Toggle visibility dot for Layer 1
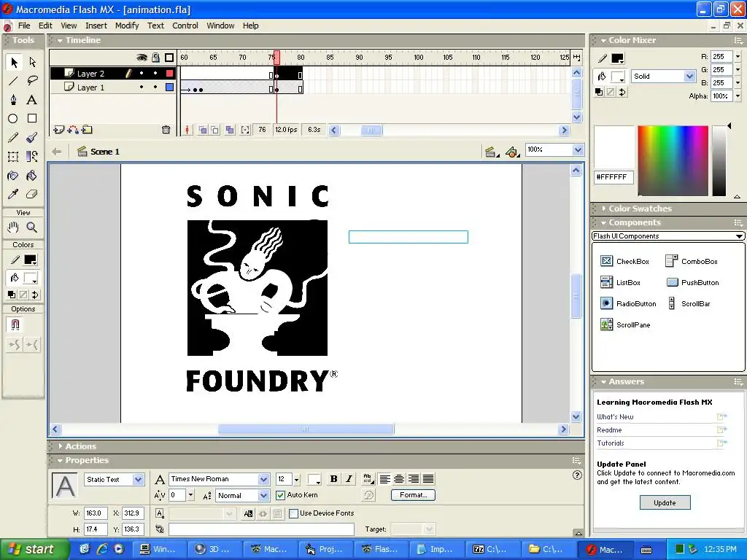This screenshot has height=560, width=747. pyautogui.click(x=142, y=87)
